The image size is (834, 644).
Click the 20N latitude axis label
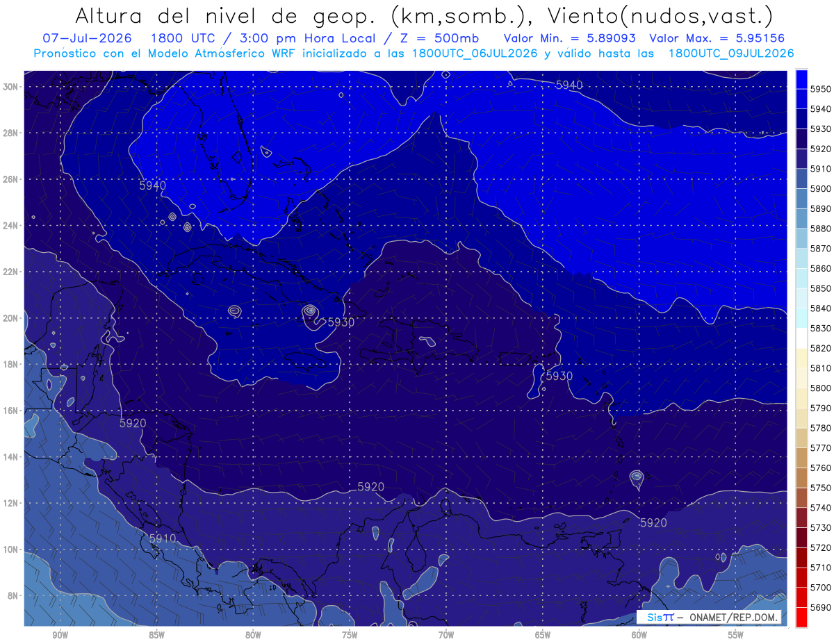[x=10, y=318]
